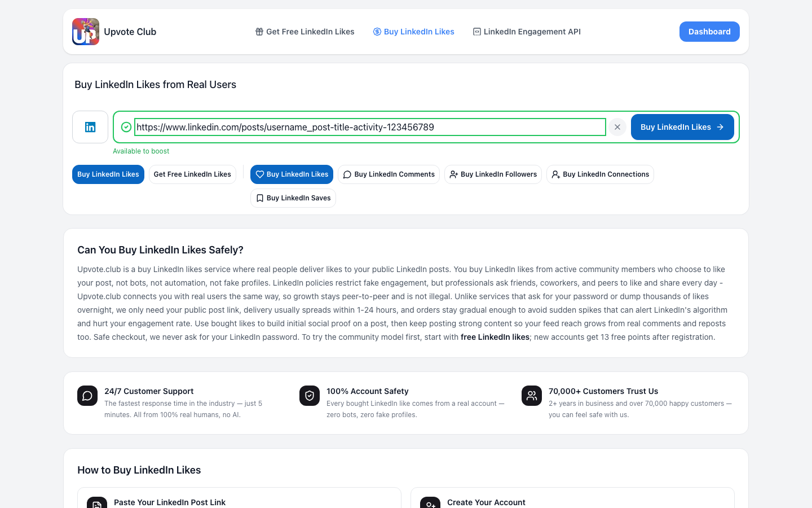Choose Buy LinkedIn Saves option

(293, 198)
